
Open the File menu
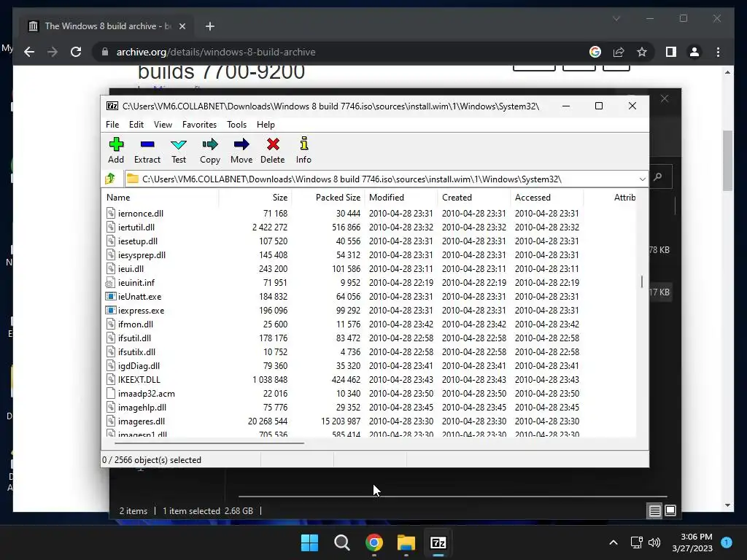click(112, 124)
